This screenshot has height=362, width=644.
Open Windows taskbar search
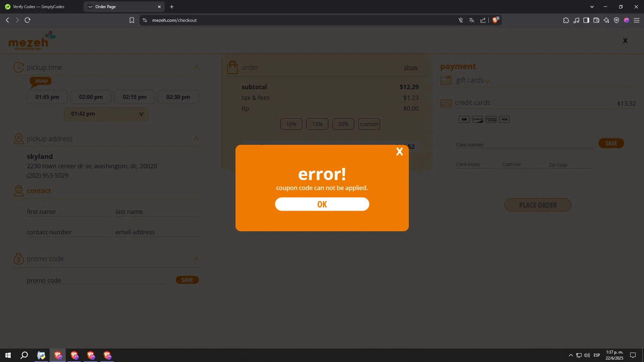[x=24, y=355]
